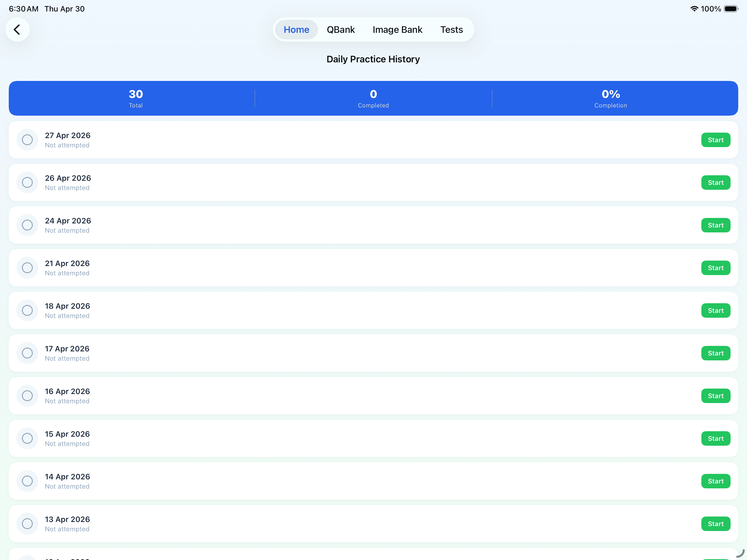Click the status circle for 16 Apr 2026
This screenshot has height=560, width=747.
pyautogui.click(x=27, y=396)
